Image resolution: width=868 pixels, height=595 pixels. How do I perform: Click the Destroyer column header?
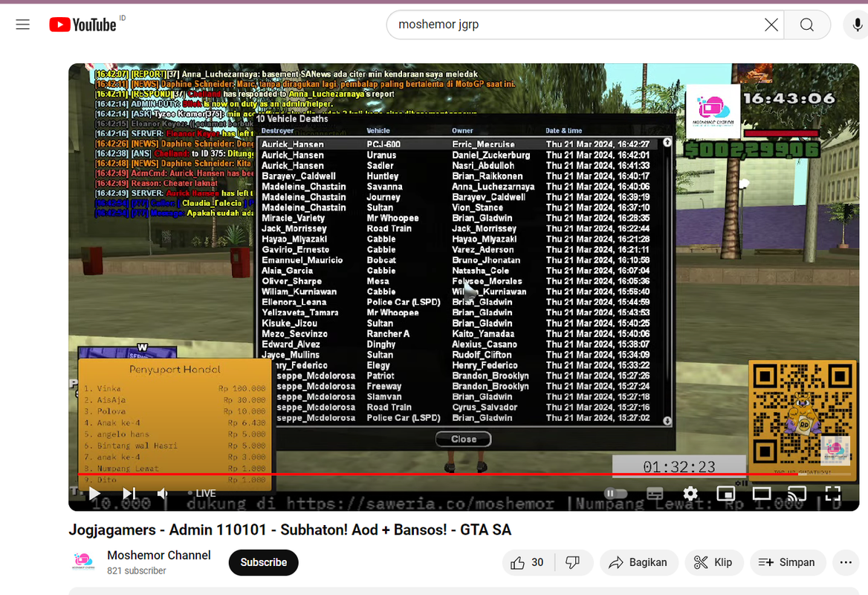pyautogui.click(x=277, y=131)
